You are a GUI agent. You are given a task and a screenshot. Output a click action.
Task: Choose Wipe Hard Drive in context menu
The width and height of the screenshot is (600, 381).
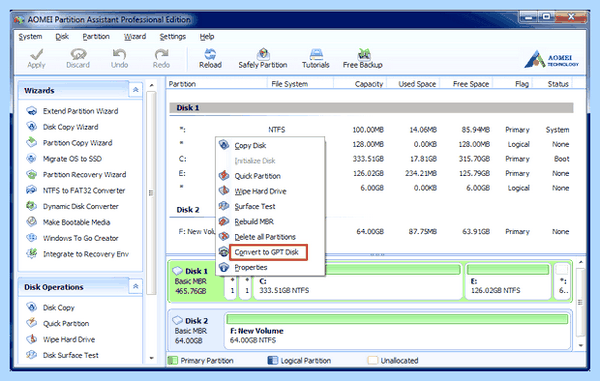(270, 191)
